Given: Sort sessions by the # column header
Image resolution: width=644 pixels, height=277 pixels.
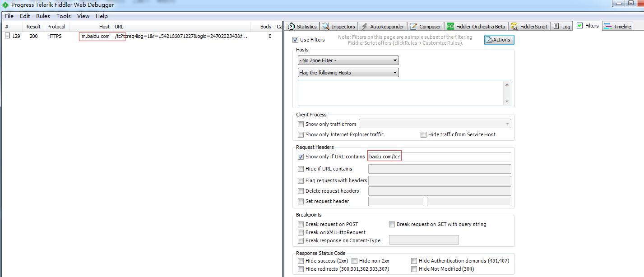Looking at the screenshot, I should [13, 27].
